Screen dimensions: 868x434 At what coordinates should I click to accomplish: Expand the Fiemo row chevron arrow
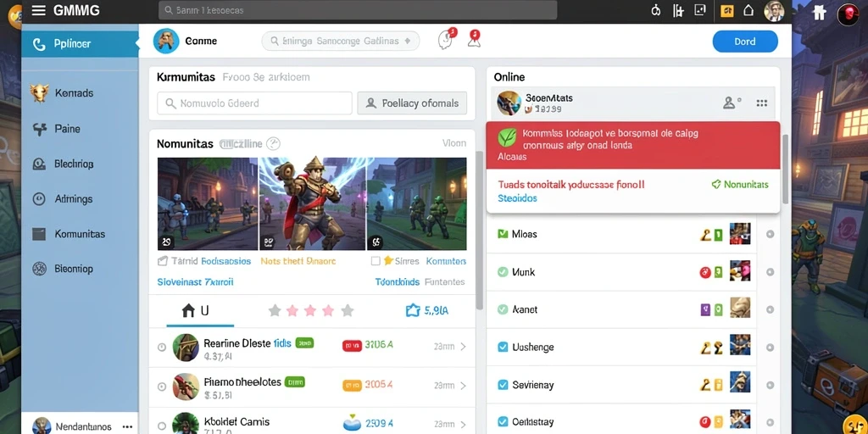point(464,386)
